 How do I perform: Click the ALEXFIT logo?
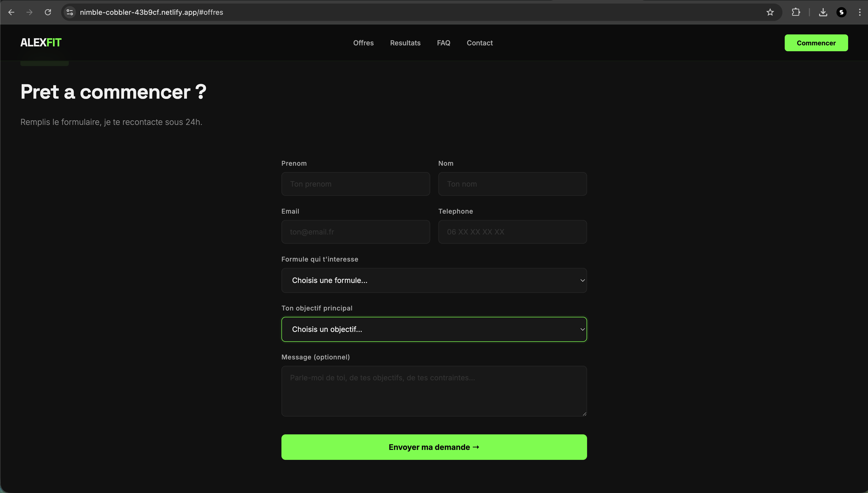41,43
